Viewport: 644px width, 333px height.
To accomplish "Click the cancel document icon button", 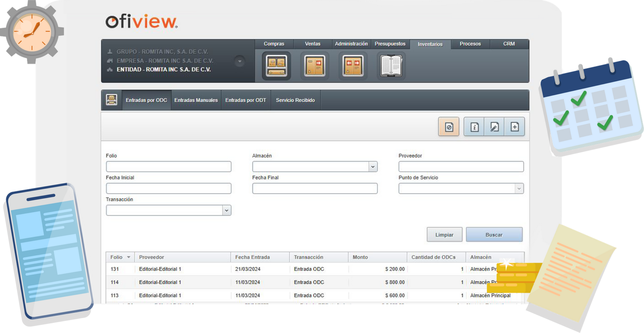I will coord(449,127).
